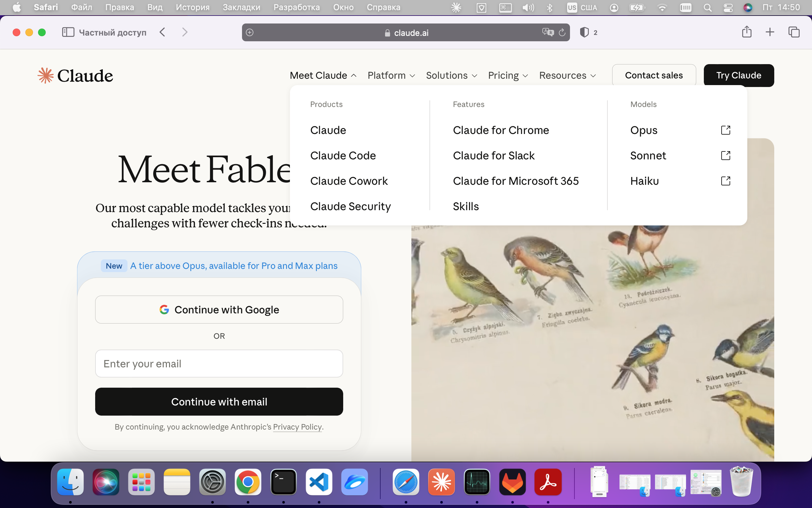
Task: Open the Trash from the Dock
Action: click(x=742, y=481)
